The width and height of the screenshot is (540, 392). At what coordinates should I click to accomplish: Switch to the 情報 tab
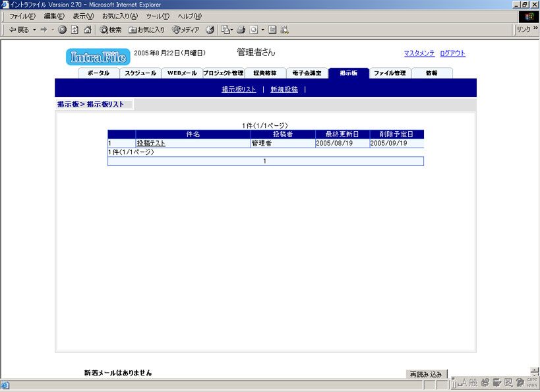(x=432, y=73)
